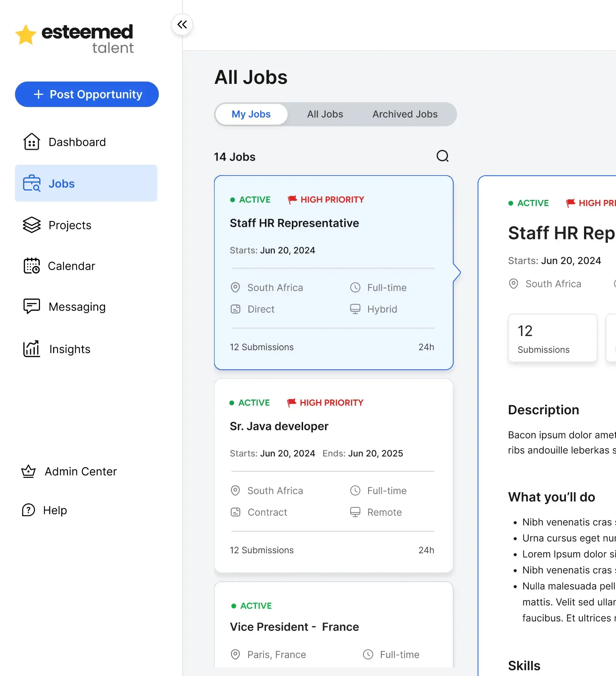Switch to the Archived Jobs tab
The image size is (616, 676).
point(405,114)
